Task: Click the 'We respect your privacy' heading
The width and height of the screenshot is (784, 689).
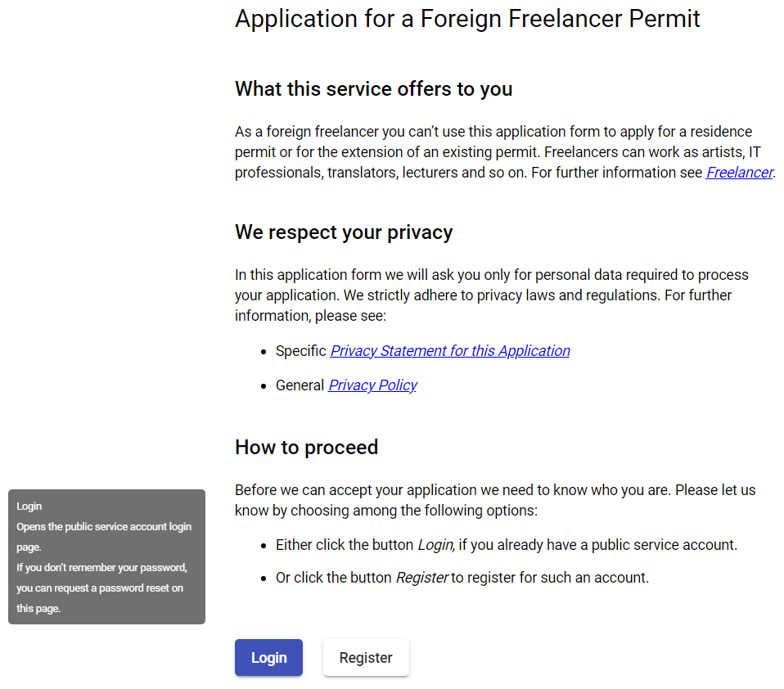Action: coord(344,232)
